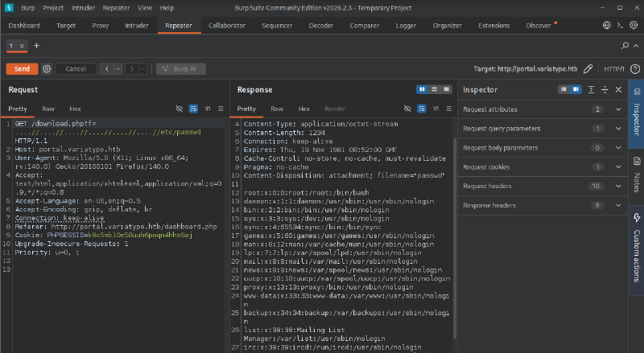Toggle non-printable \n in Request pane

coord(208,109)
